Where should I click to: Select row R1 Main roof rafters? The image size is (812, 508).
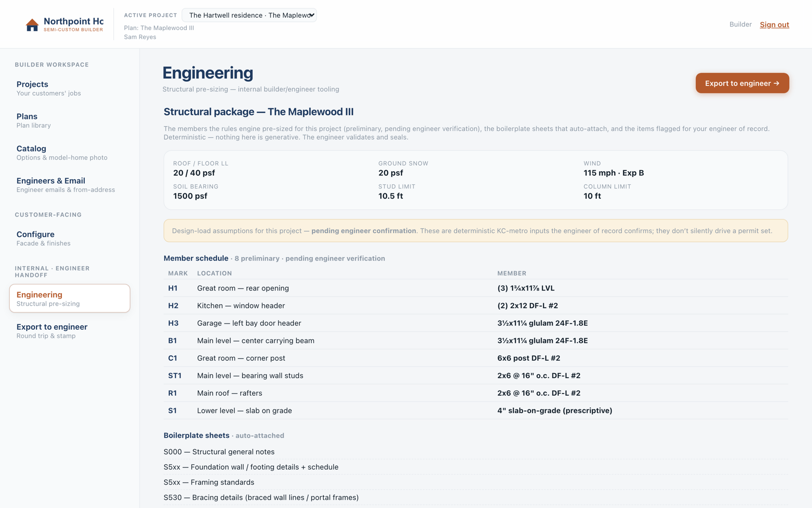point(476,393)
